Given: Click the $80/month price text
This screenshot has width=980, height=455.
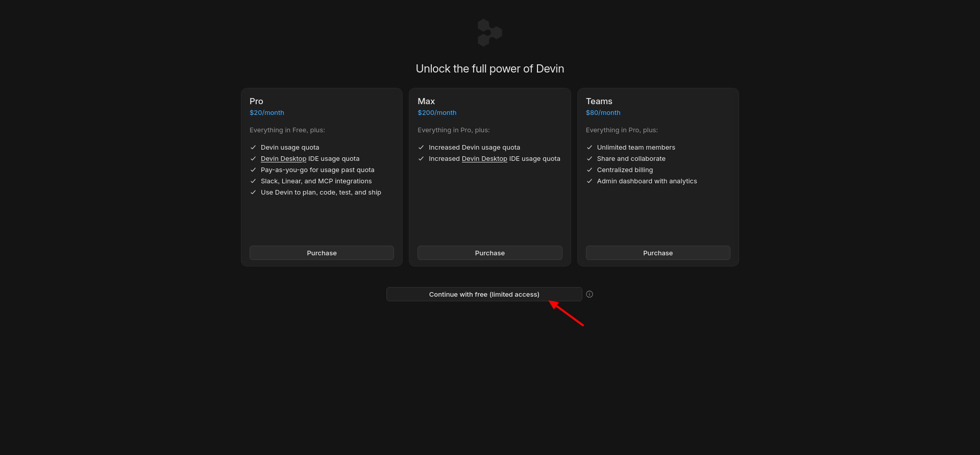Looking at the screenshot, I should pos(603,113).
